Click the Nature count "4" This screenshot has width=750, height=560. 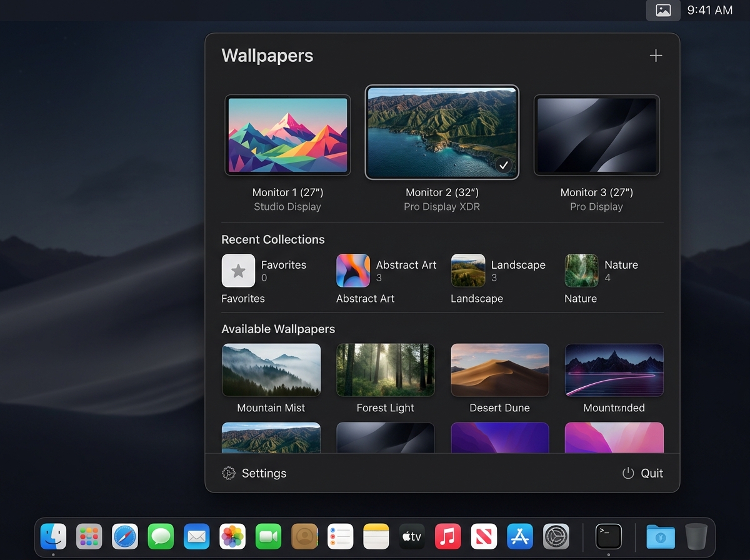607,278
